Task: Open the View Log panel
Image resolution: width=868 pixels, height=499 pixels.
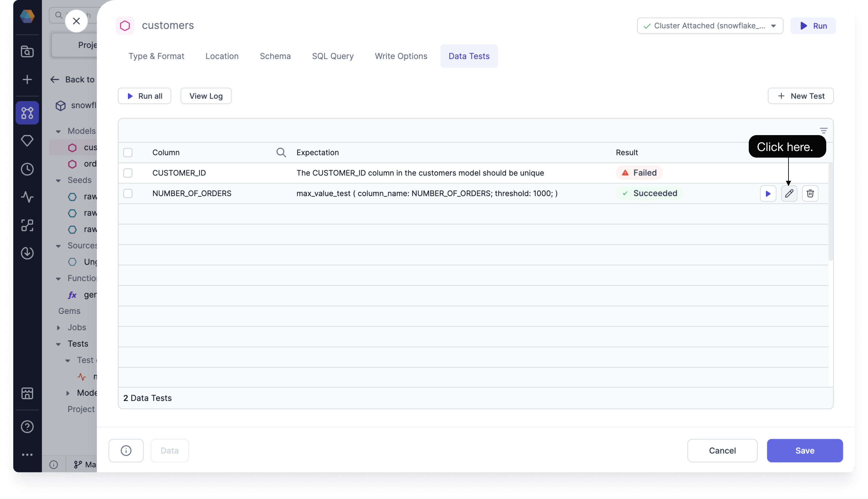Action: click(x=206, y=95)
